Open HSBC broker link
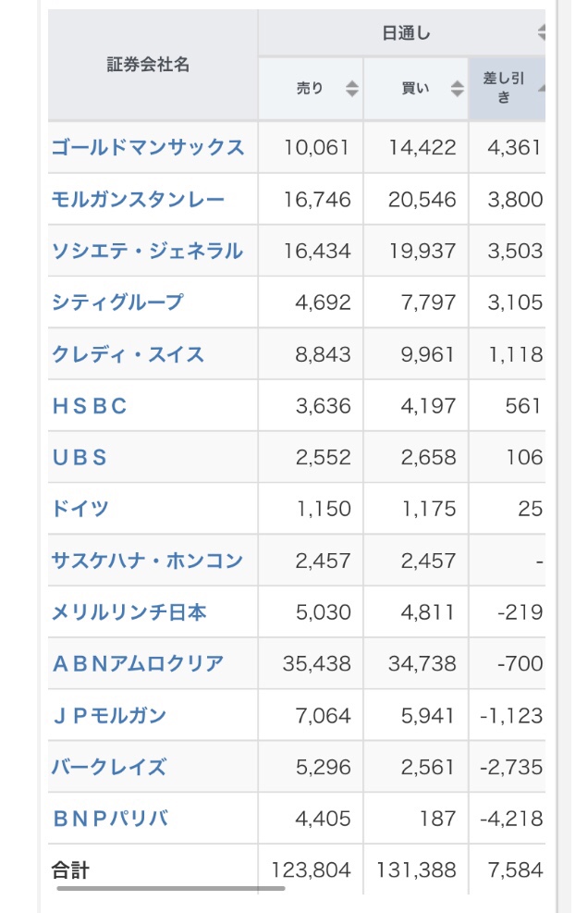 90,406
